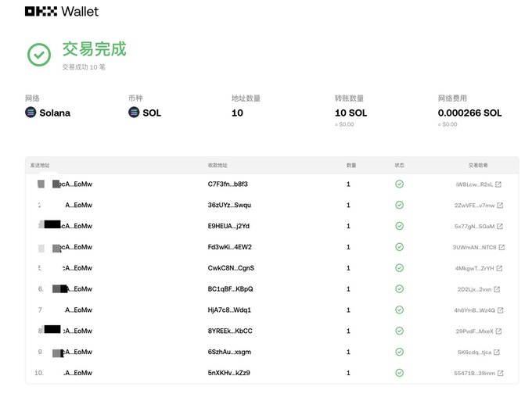This screenshot has width=532, height=401.
Task: Select receiving address C7F3fn...b8f3
Action: [x=228, y=184]
